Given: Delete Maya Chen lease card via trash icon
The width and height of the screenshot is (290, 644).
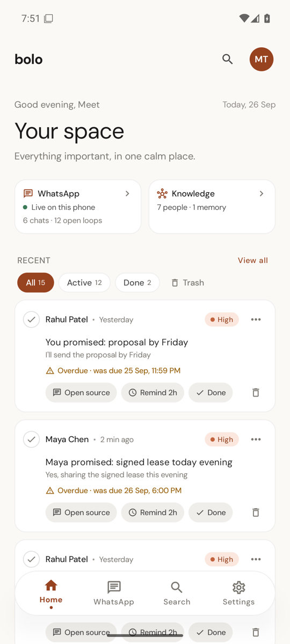Looking at the screenshot, I should click(256, 513).
